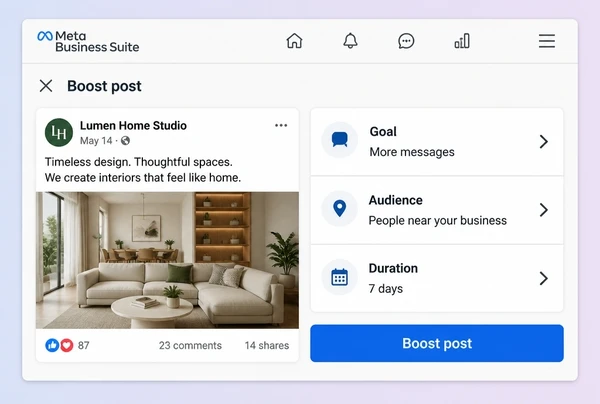The width and height of the screenshot is (600, 404).
Task: Click the 'Goal' row title
Action: (x=383, y=132)
